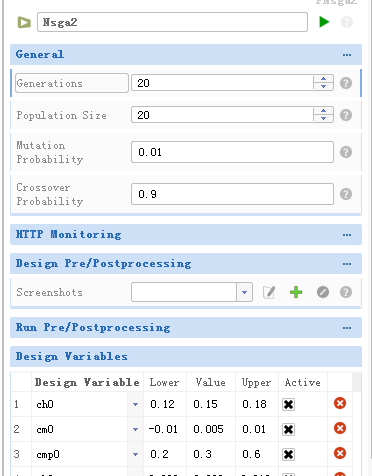Toggle Active checkbox for ch0
The image size is (372, 476).
[288, 404]
